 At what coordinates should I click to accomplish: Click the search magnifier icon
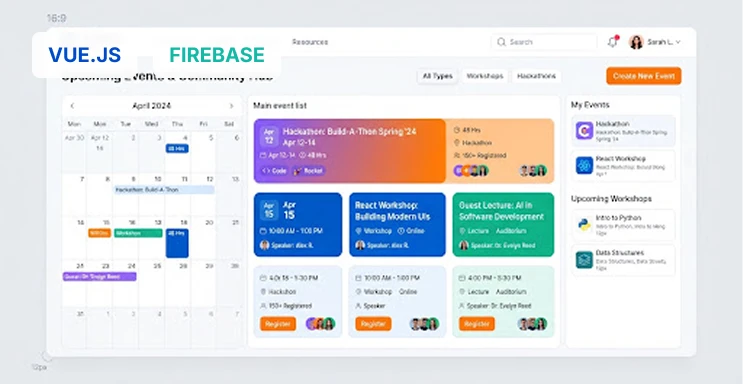(x=501, y=42)
